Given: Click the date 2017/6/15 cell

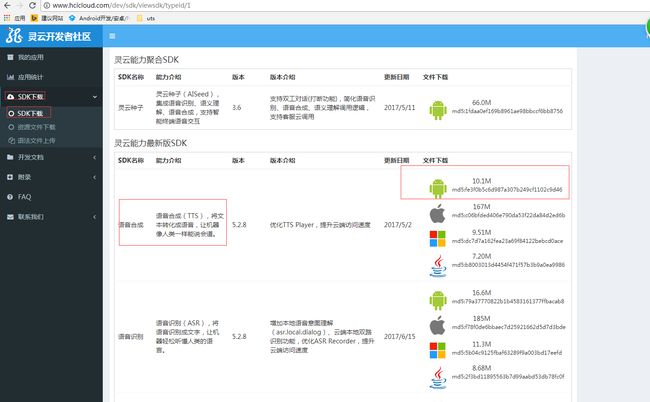Looking at the screenshot, I should coord(399,337).
